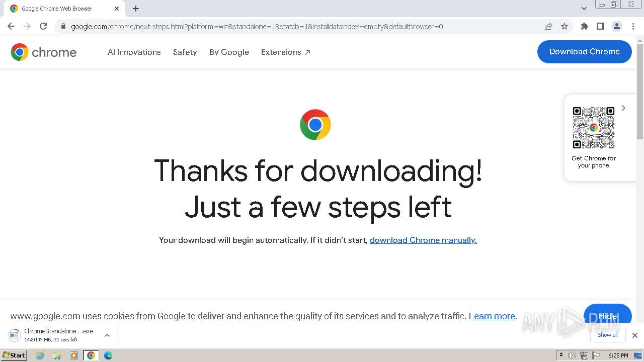Click the Download Chrome button
This screenshot has width=644, height=362.
click(x=584, y=52)
